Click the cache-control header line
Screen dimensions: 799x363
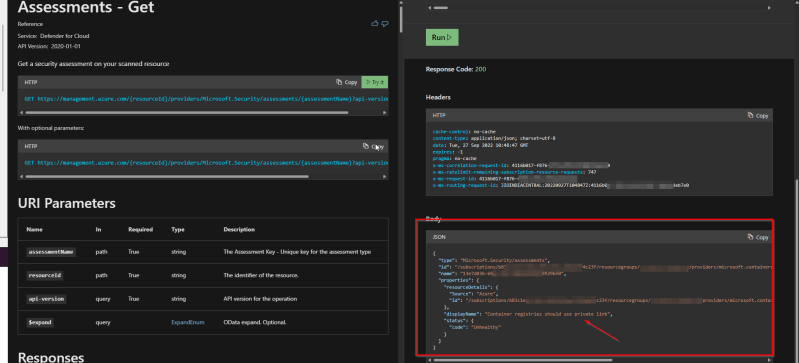tap(464, 132)
